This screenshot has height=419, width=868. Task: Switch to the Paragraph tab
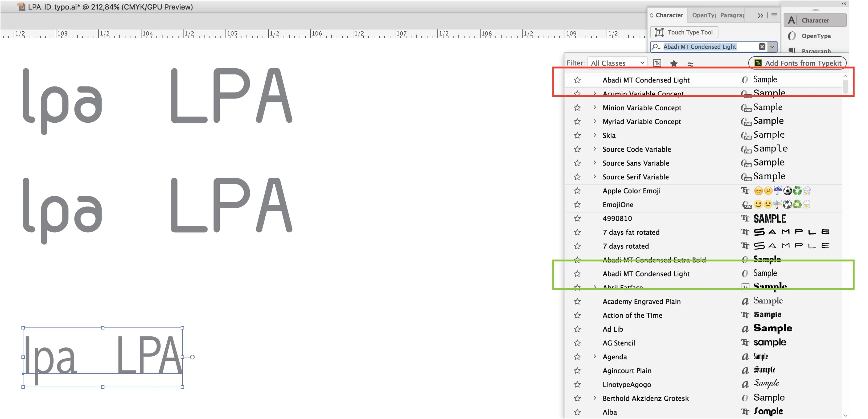(732, 15)
